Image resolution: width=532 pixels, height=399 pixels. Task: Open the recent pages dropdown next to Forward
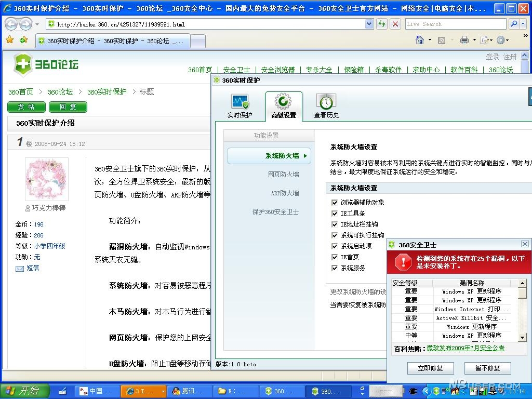coord(37,24)
